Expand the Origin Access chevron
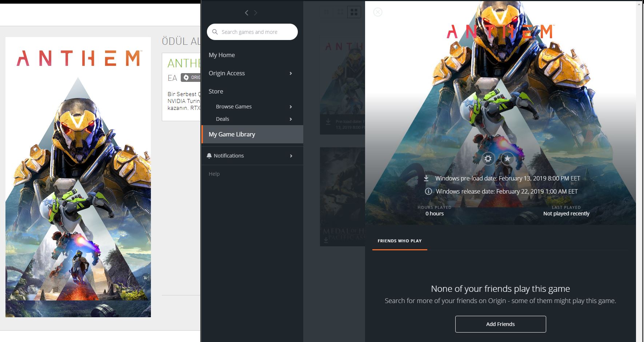 291,73
